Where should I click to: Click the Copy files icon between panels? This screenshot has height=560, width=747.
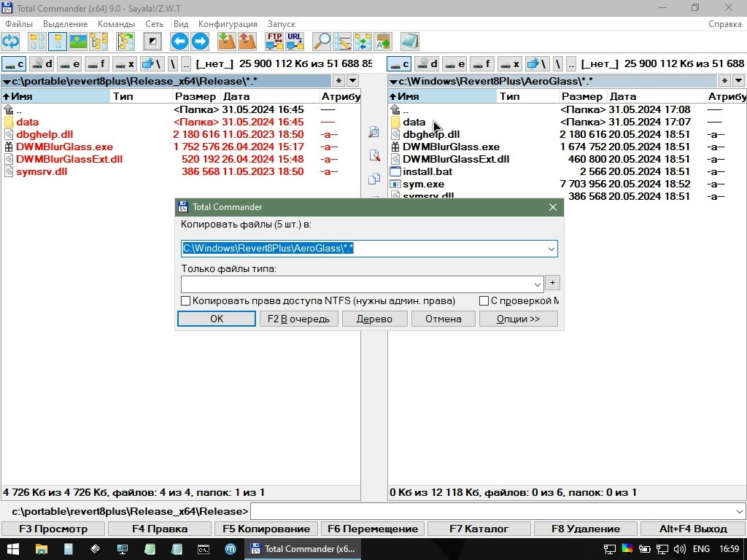pos(374,179)
